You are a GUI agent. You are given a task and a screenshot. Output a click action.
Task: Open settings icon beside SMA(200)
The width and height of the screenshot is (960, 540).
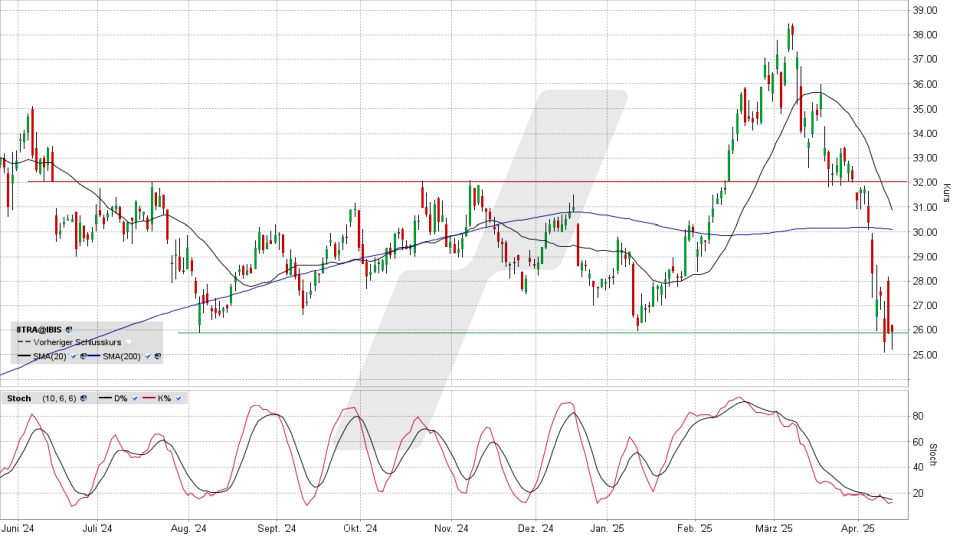click(157, 356)
